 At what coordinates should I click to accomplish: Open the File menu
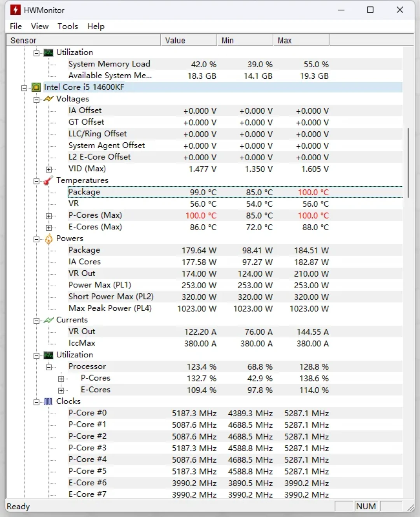pyautogui.click(x=16, y=26)
